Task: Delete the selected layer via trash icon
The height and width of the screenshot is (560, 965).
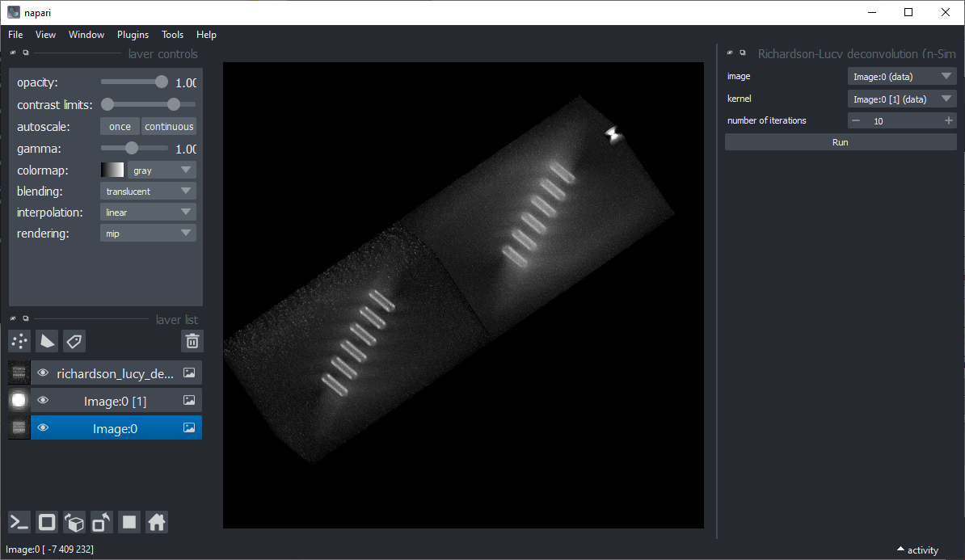Action: click(x=192, y=341)
